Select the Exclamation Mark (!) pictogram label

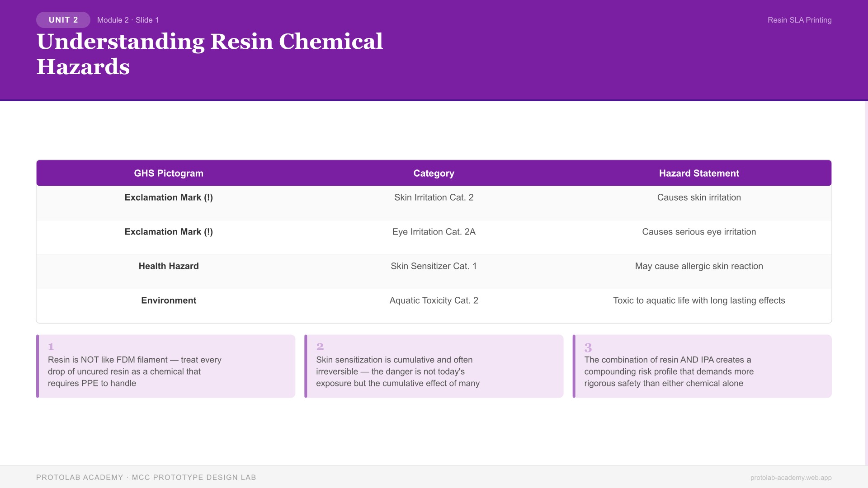point(168,197)
